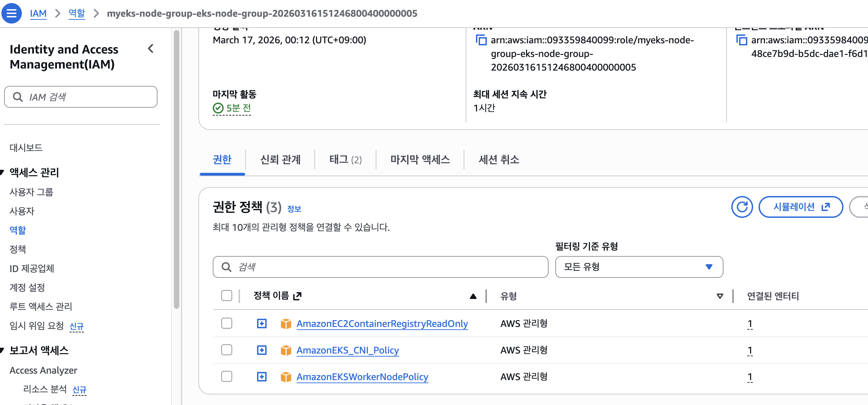Select all policies with the header checkbox
The height and width of the screenshot is (405, 868).
227,296
